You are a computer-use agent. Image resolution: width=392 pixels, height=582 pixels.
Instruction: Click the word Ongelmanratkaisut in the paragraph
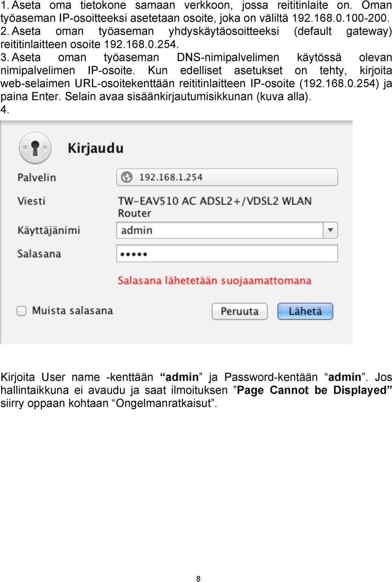(x=165, y=403)
